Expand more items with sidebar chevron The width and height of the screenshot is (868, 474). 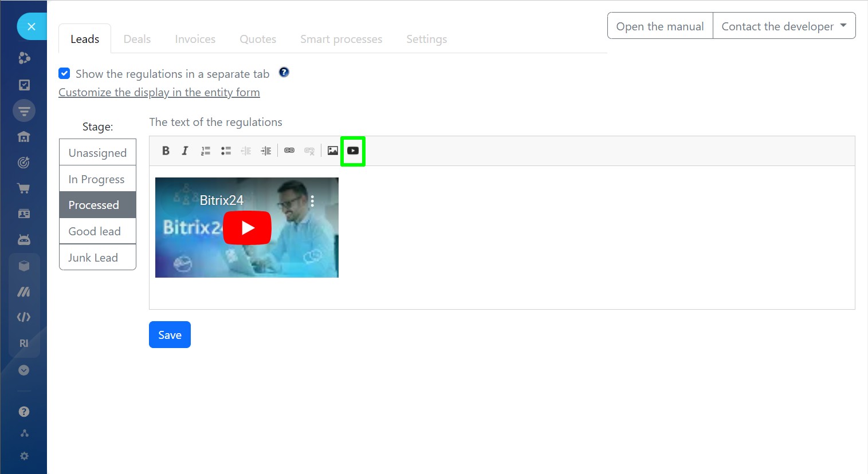pos(24,370)
